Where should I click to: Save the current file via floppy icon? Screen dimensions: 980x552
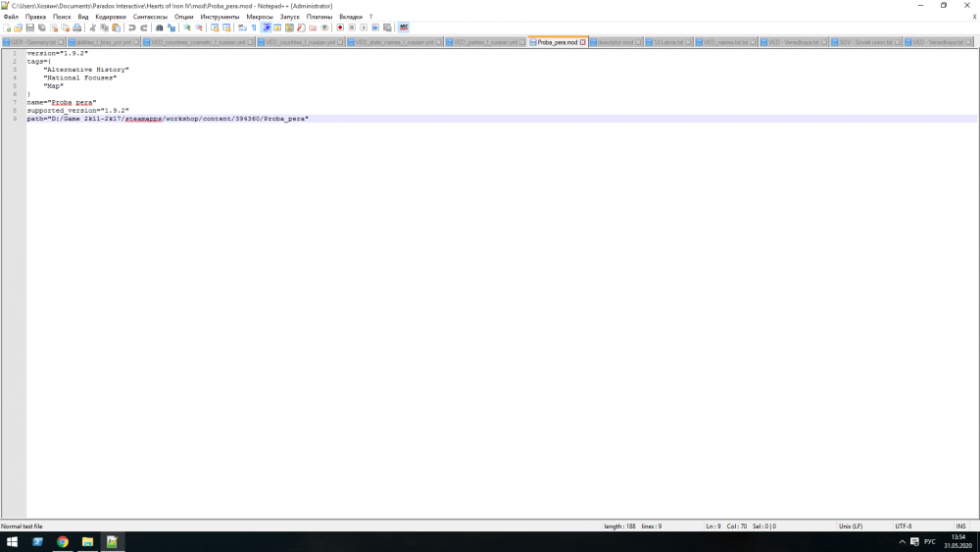pos(30,27)
